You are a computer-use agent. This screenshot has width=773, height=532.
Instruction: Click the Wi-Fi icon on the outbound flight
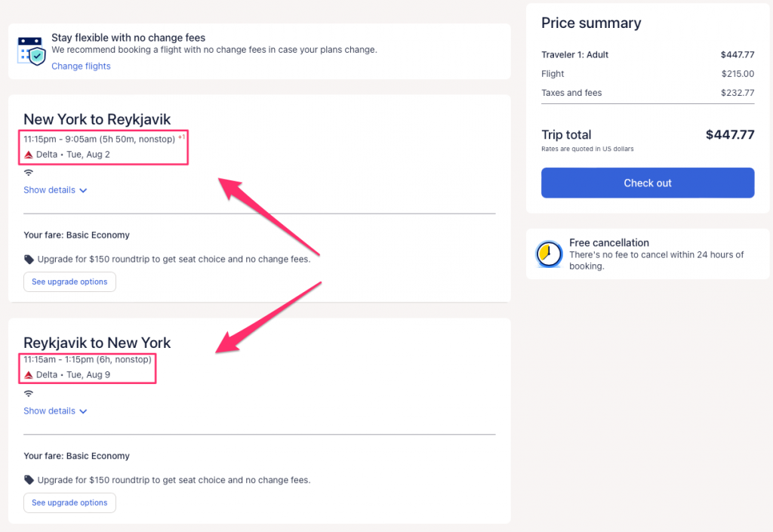click(29, 173)
